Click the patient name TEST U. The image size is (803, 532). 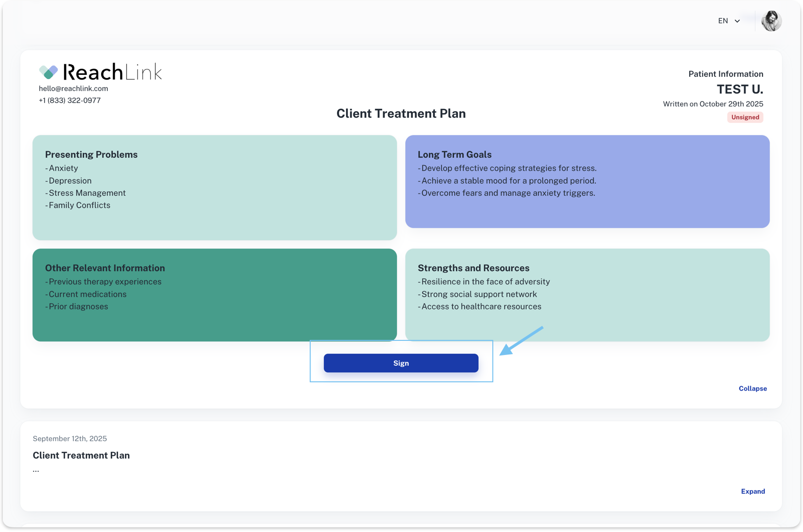[x=739, y=89]
